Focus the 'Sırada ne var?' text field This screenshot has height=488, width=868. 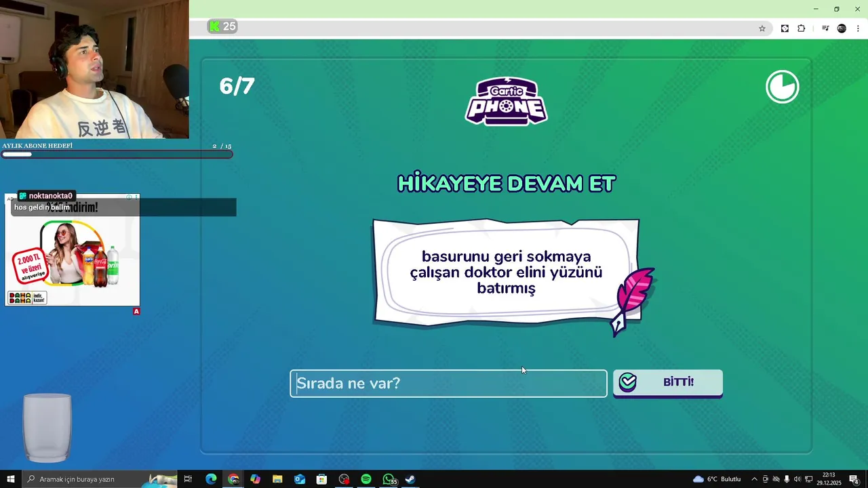[448, 384]
